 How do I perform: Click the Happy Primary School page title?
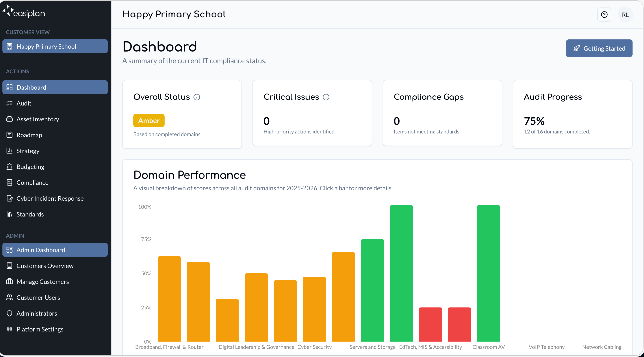tap(174, 14)
